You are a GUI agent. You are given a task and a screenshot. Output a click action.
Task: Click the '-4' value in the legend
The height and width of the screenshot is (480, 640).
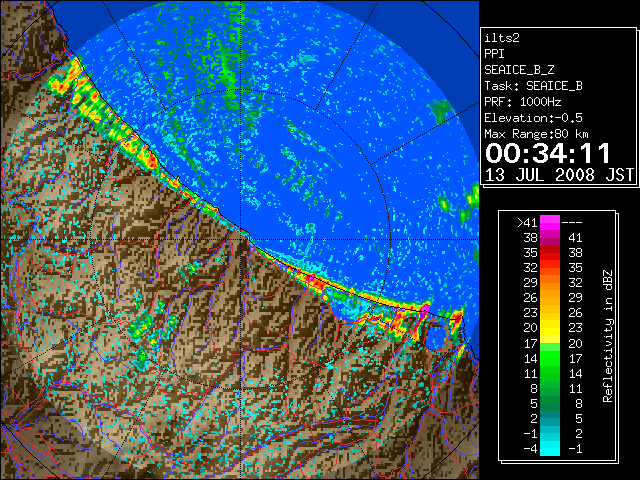[530, 449]
